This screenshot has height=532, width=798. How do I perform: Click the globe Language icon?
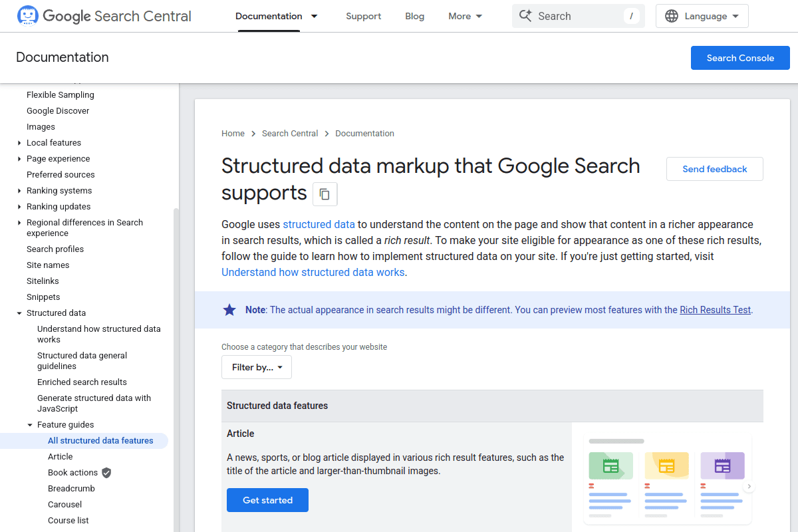[x=672, y=16]
